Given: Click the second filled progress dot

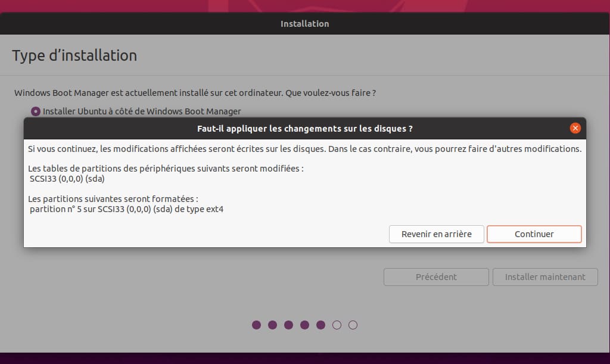Looking at the screenshot, I should click(273, 325).
